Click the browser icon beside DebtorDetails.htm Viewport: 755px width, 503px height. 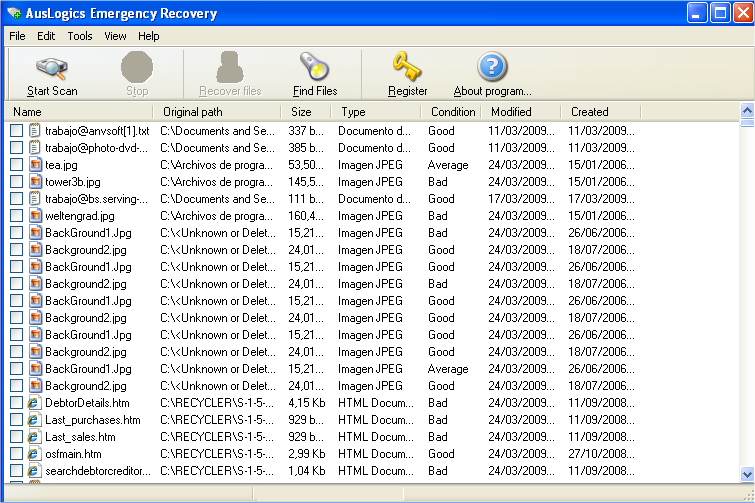pyautogui.click(x=33, y=403)
